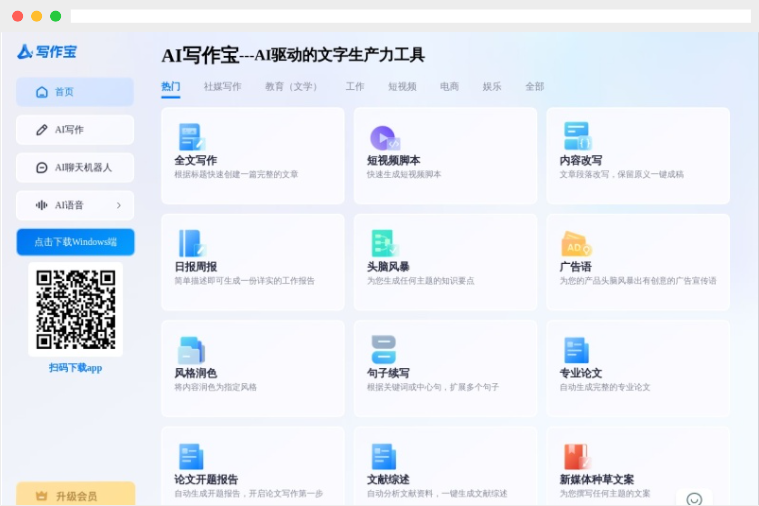Click the 日报周报 card title
The height and width of the screenshot is (506, 759).
tap(196, 267)
